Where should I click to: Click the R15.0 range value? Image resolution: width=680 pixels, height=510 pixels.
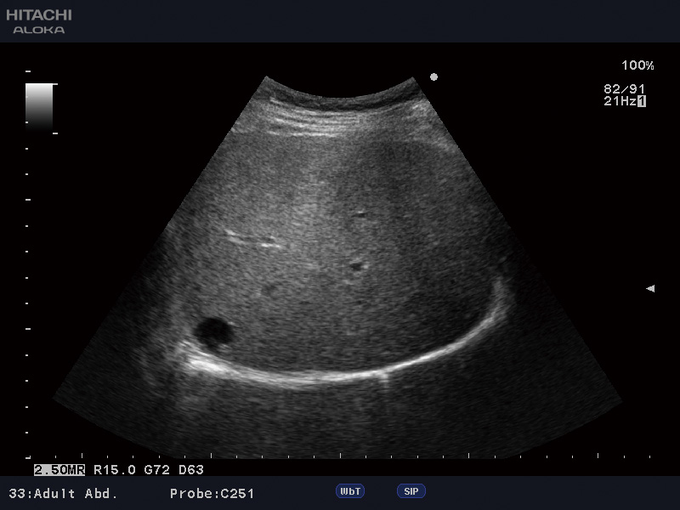[113, 469]
